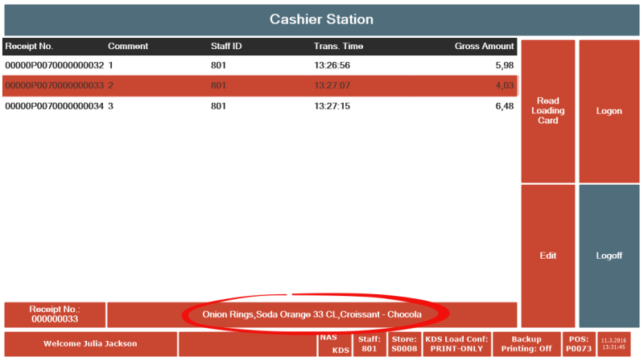Click the Comment column header
This screenshot has width=644, height=361.
[x=128, y=47]
